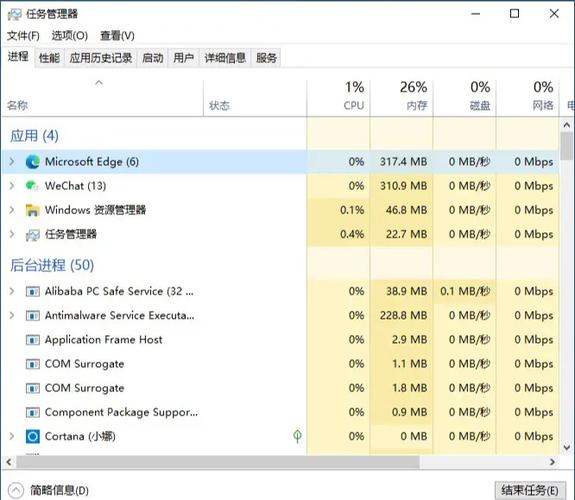The width and height of the screenshot is (575, 500).
Task: Click the Cortana blue circle icon
Action: [33, 437]
